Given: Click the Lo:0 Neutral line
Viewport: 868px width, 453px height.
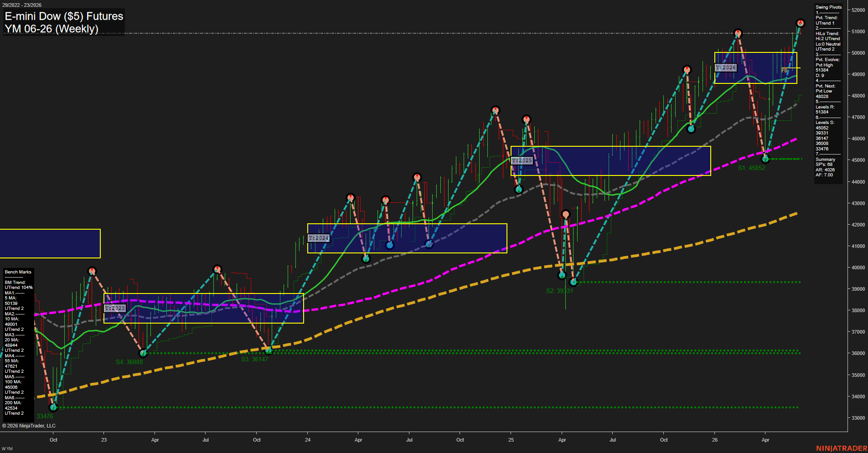Looking at the screenshot, I should click(x=828, y=44).
